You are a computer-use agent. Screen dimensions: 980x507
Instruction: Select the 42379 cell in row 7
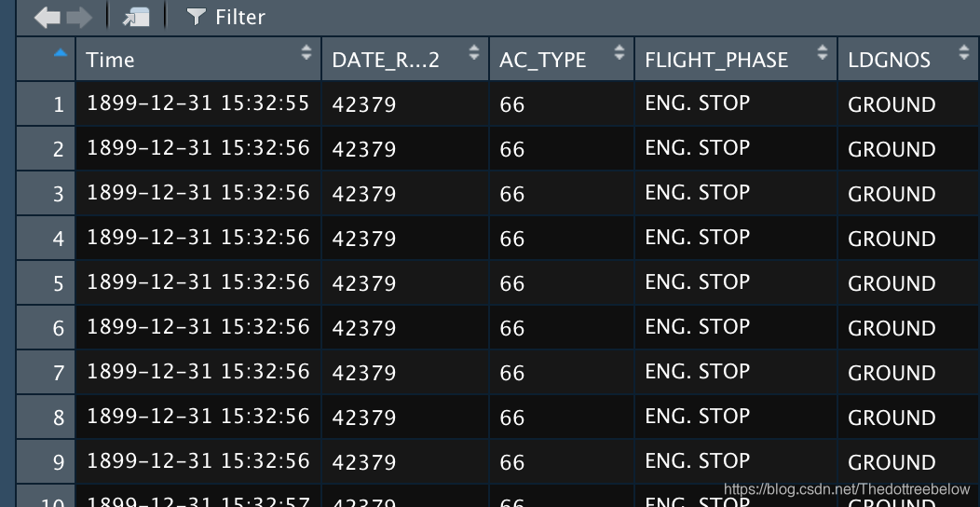[405, 372]
